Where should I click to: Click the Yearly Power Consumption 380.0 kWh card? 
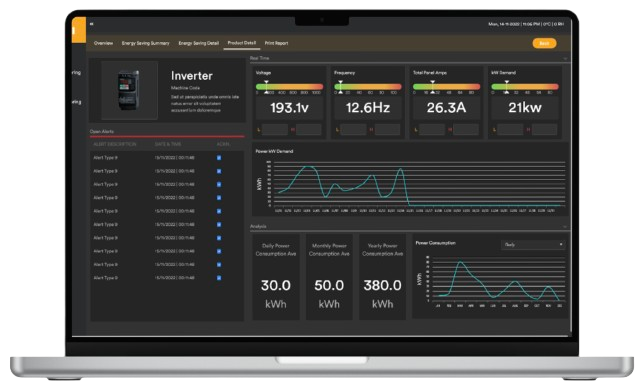383,277
